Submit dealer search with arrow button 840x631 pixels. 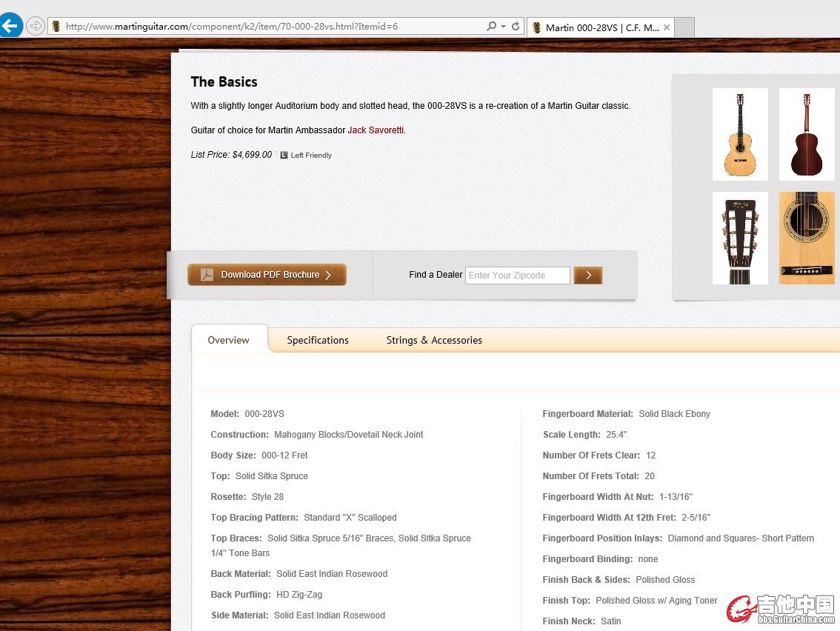pos(588,276)
